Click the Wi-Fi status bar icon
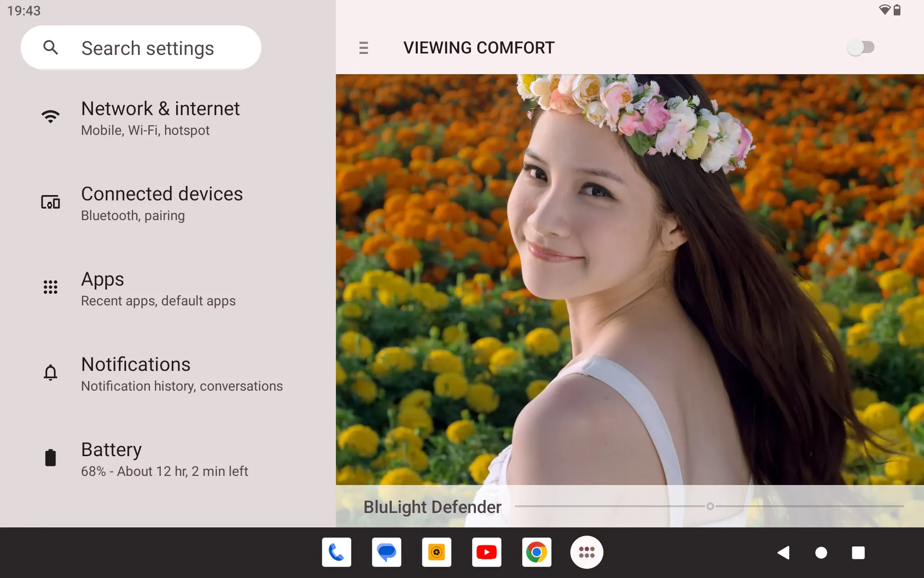The image size is (924, 578). (885, 10)
